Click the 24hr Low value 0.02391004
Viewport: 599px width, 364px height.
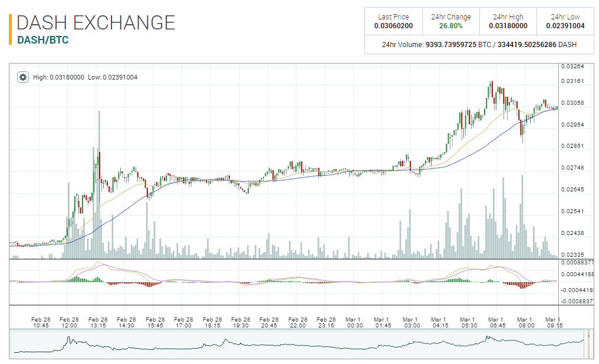tap(565, 25)
